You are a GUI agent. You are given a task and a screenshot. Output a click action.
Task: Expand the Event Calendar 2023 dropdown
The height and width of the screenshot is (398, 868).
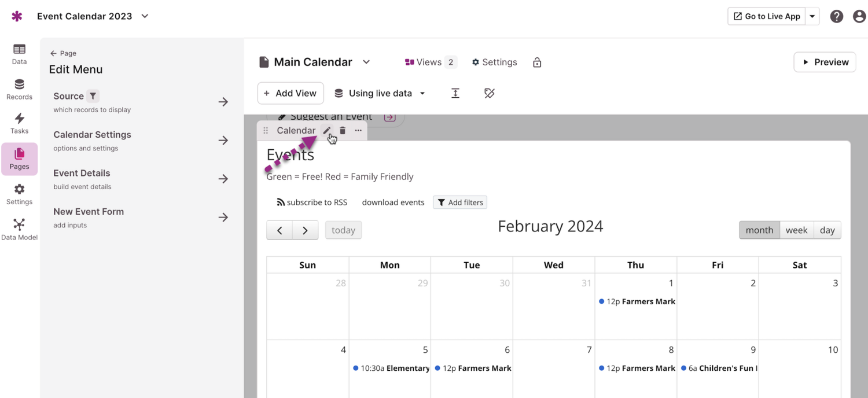144,16
